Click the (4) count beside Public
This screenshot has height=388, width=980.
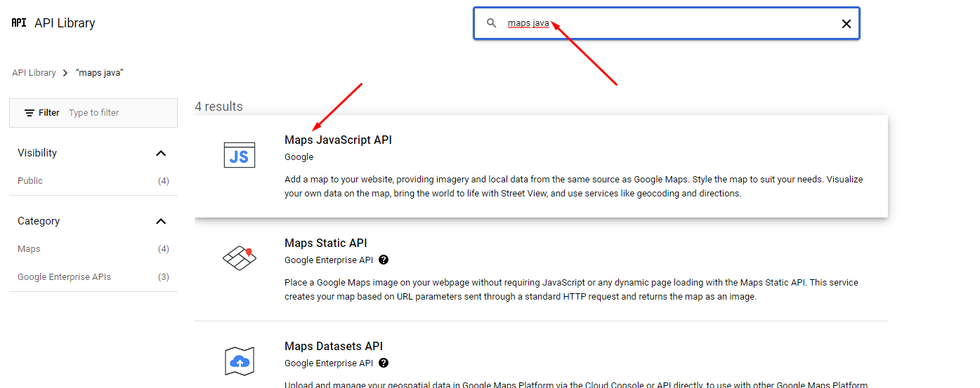tap(164, 181)
